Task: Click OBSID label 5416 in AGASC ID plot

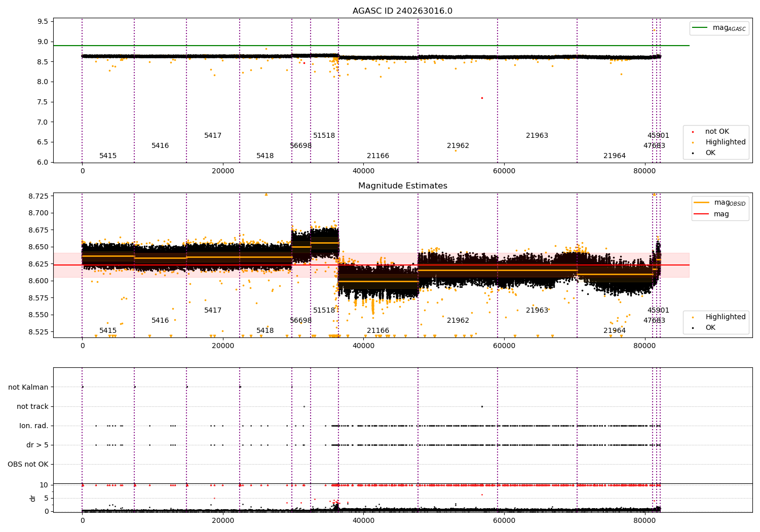Action: [x=160, y=145]
